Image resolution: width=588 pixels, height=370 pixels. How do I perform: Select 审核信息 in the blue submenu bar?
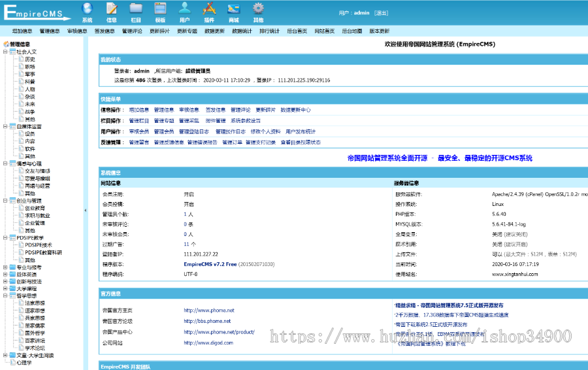[x=77, y=31]
